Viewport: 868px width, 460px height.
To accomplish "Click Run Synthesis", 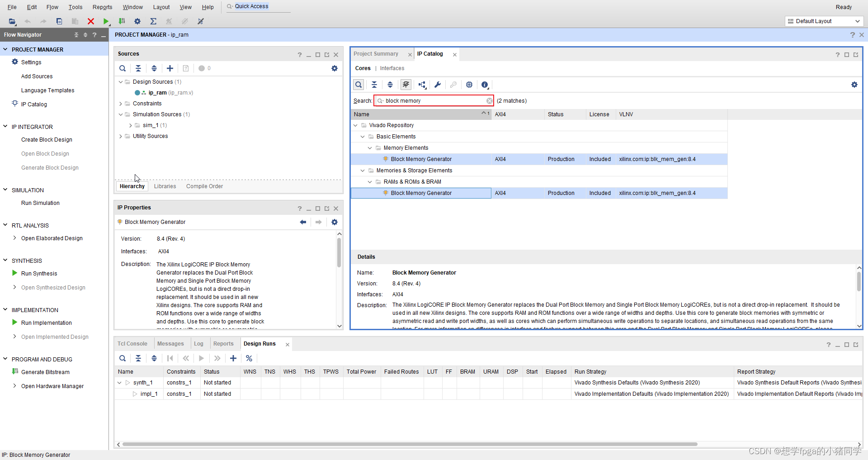I will [39, 274].
